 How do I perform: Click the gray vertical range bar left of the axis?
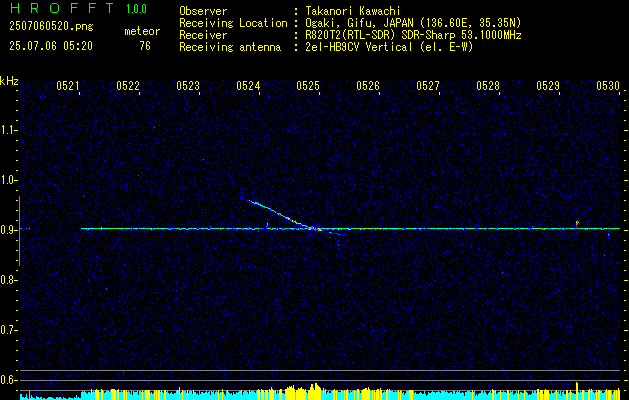(x=19, y=231)
